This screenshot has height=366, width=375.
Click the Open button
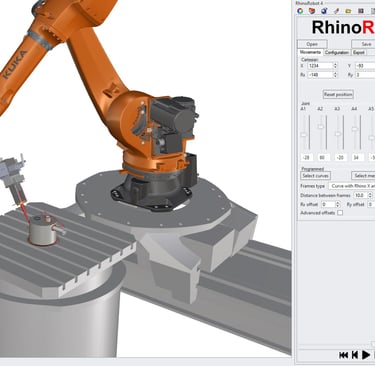(312, 44)
